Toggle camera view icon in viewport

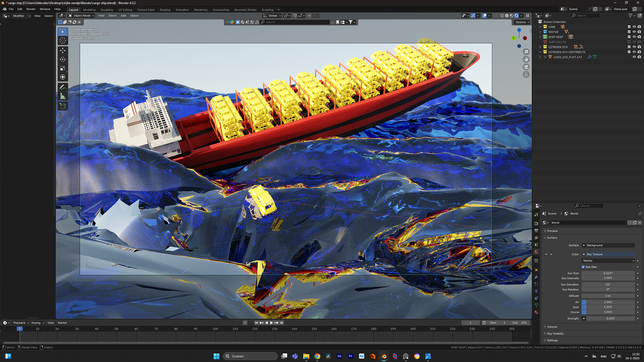pos(526,67)
